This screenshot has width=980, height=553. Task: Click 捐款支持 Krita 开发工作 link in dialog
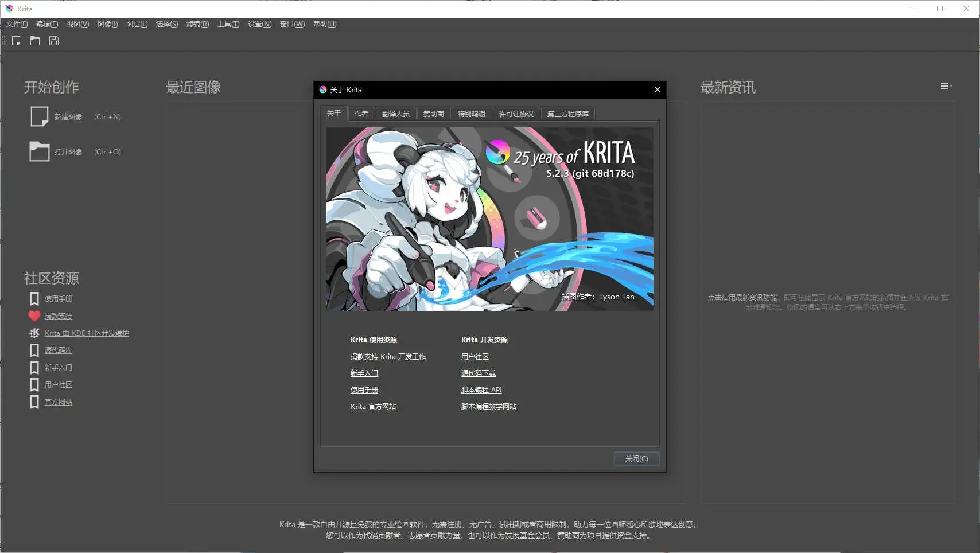point(388,357)
